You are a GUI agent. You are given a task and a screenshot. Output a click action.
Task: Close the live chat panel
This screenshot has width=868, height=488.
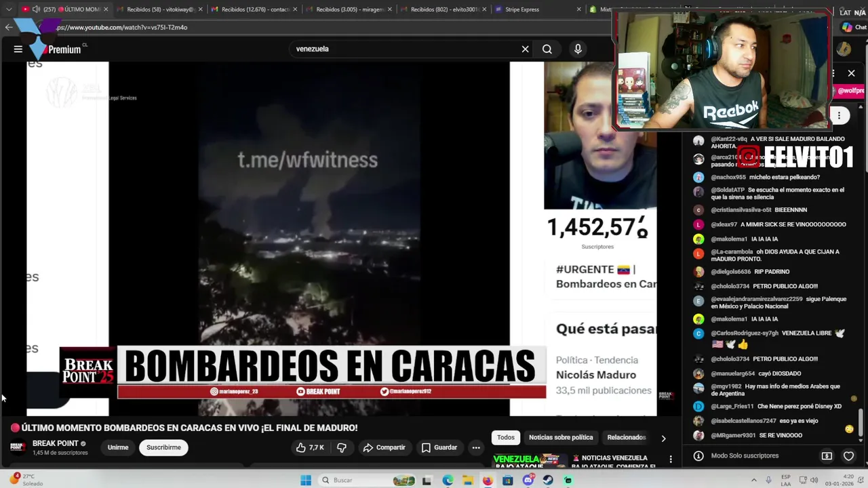click(851, 73)
